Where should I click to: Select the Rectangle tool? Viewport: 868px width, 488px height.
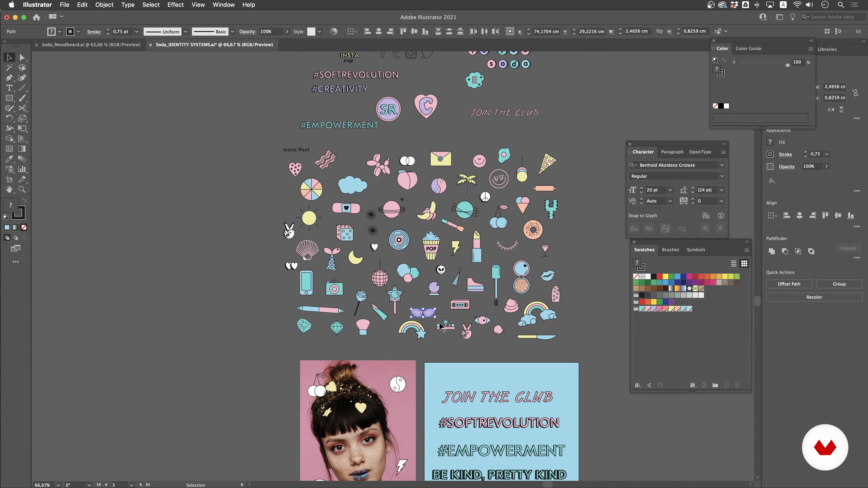pyautogui.click(x=9, y=98)
